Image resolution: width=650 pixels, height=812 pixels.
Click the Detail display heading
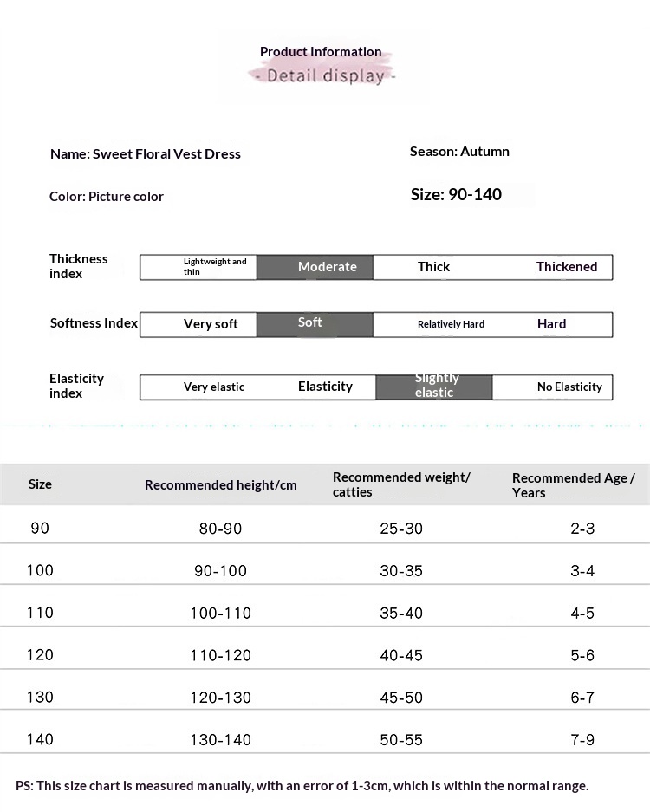tap(325, 76)
